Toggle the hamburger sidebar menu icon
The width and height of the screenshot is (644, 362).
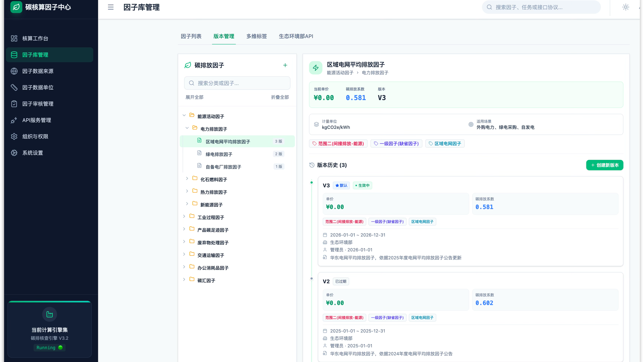pyautogui.click(x=111, y=7)
